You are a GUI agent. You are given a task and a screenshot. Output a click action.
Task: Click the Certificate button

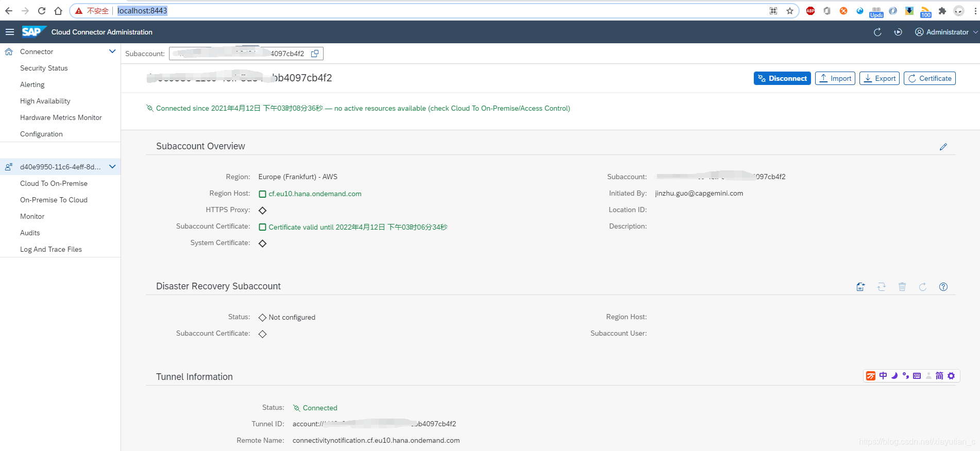tap(930, 78)
